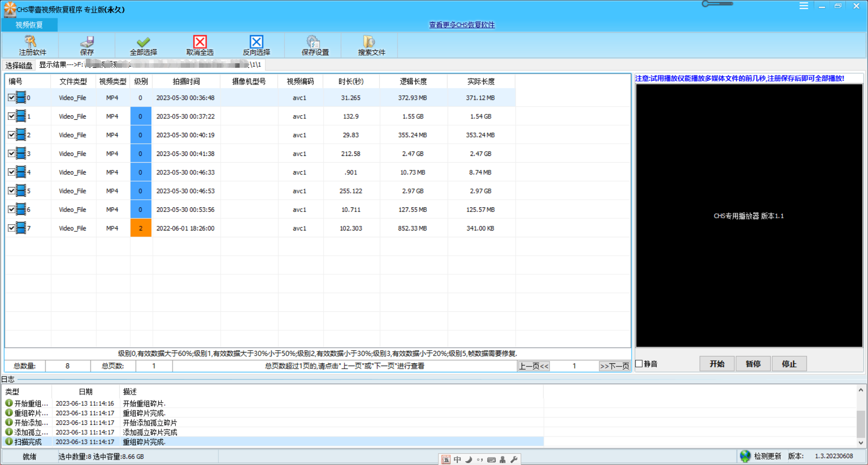
Task: Uncheck the checkbox for video row 4
Action: [11, 172]
